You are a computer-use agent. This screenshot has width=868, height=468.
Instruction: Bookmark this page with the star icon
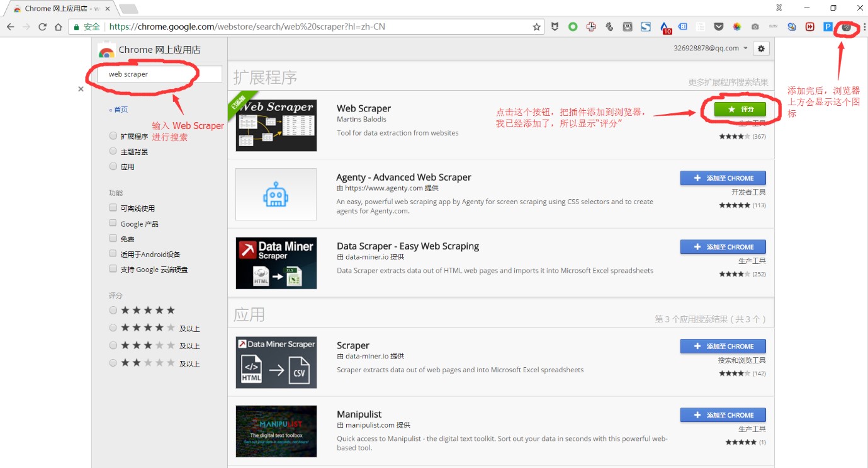[536, 27]
